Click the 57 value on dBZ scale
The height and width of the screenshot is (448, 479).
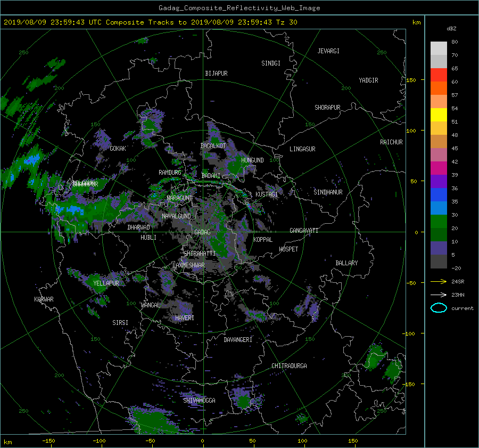pos(455,95)
